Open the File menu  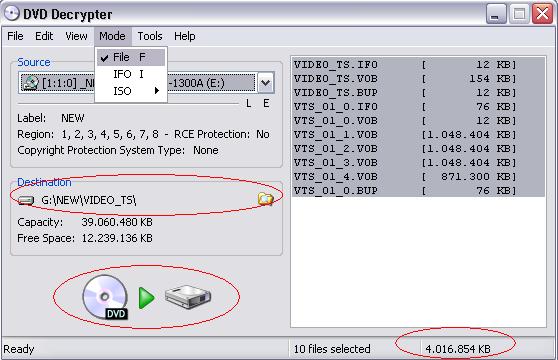click(x=15, y=36)
